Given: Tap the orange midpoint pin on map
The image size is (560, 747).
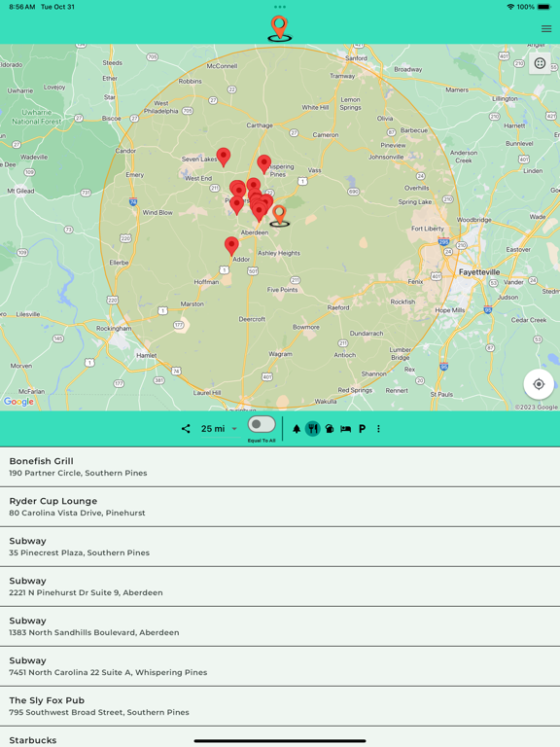Looking at the screenshot, I should 280,215.
